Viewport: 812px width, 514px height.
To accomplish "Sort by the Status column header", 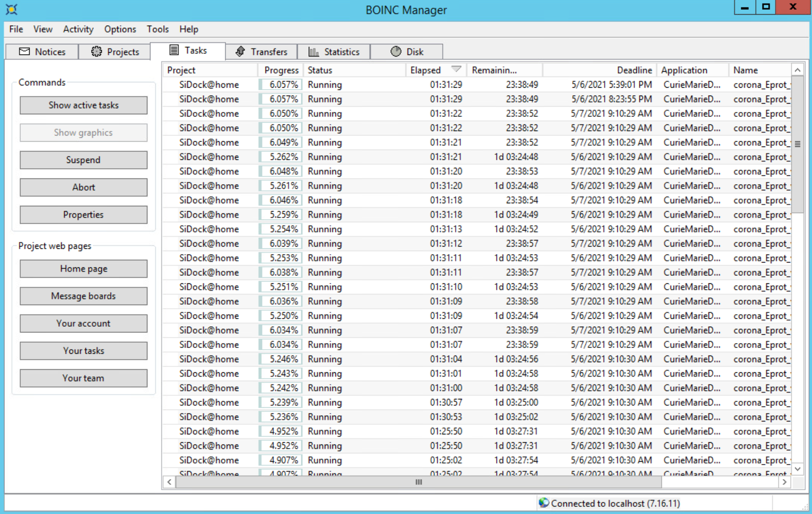I will [354, 70].
